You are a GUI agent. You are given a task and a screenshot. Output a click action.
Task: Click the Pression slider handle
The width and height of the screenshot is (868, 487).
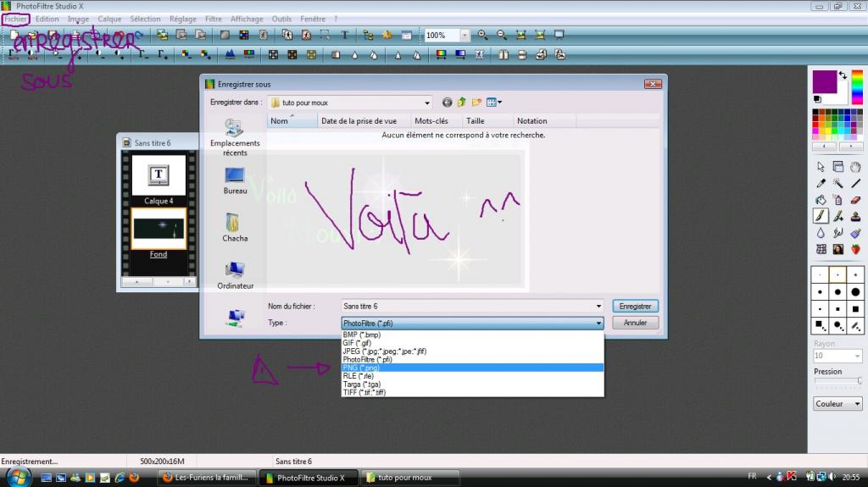pos(860,381)
